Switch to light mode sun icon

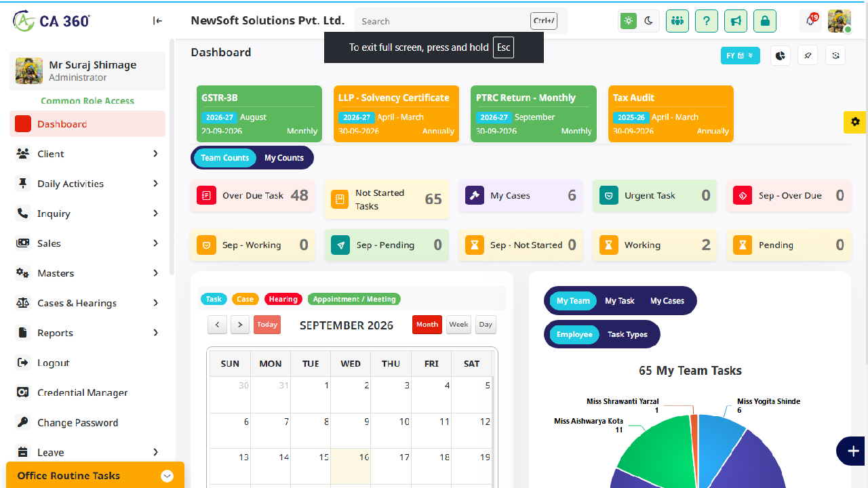tap(629, 21)
